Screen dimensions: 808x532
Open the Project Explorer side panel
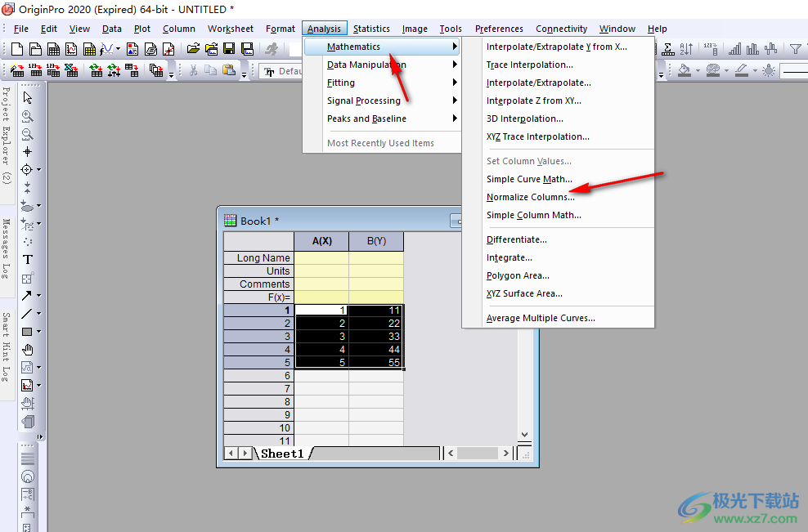click(7, 135)
